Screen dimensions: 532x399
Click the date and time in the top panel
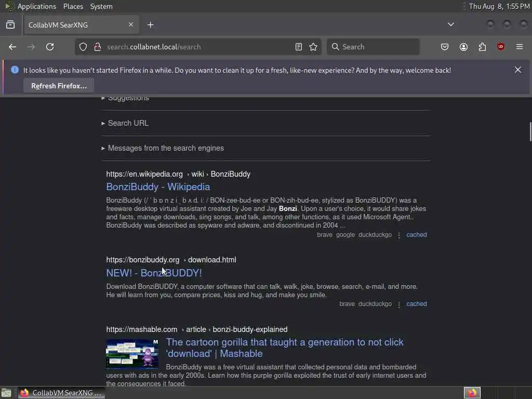click(x=499, y=6)
